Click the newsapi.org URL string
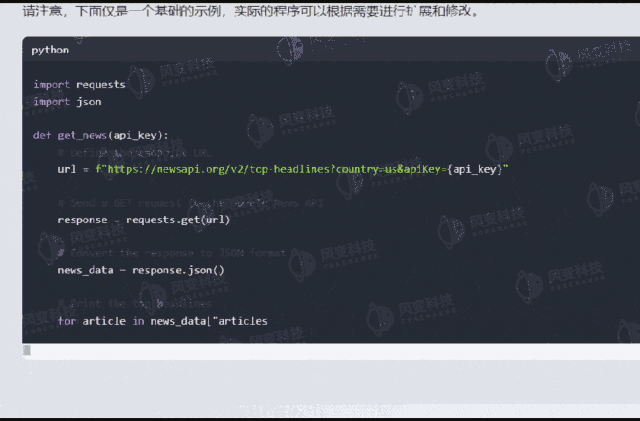 [x=302, y=169]
